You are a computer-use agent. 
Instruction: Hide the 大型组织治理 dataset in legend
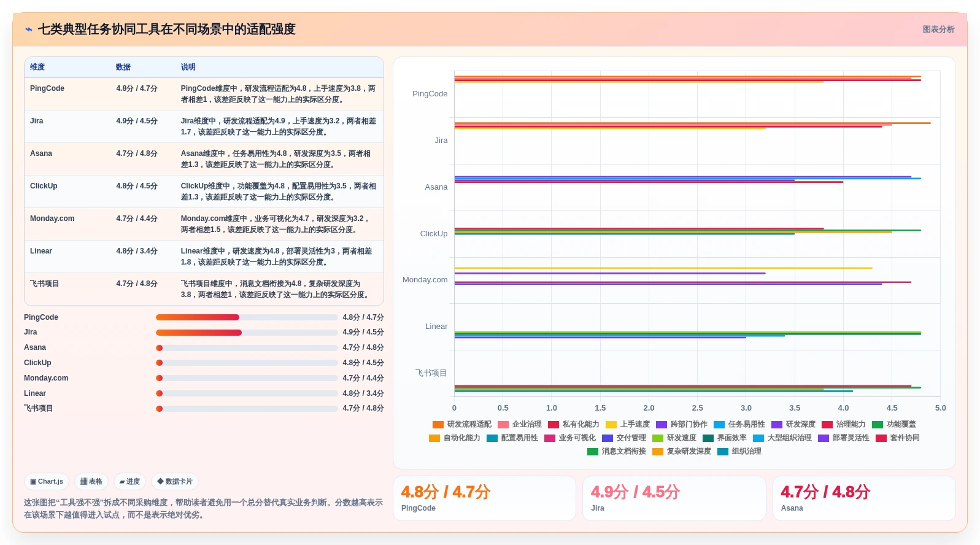[x=782, y=438]
